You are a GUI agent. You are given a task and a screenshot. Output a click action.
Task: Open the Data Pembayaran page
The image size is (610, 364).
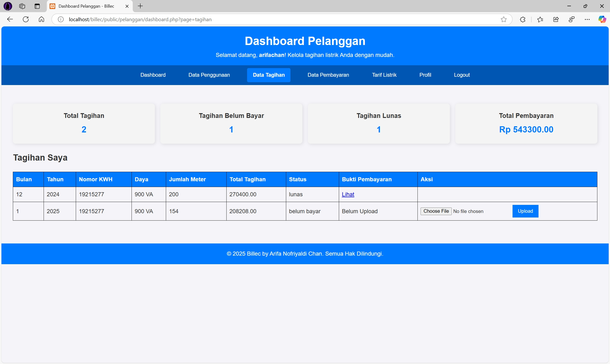328,75
